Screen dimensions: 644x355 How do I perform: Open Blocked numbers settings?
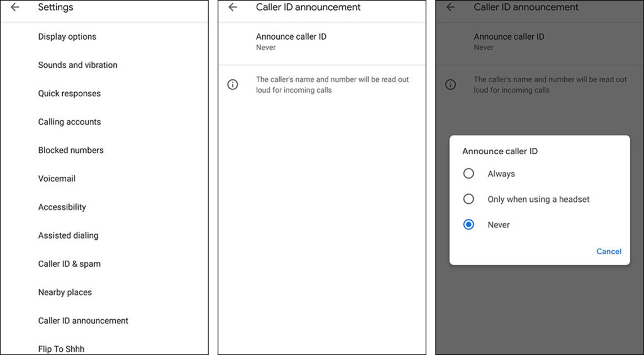point(104,150)
